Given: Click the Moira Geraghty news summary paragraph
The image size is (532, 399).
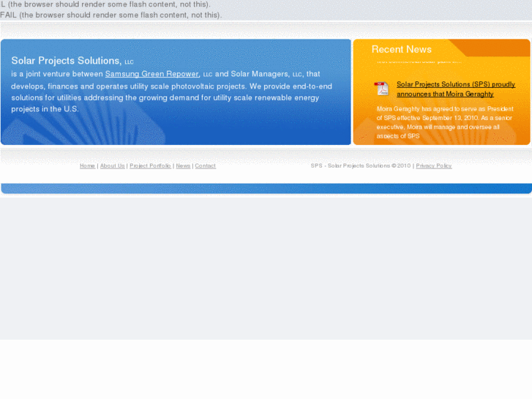Looking at the screenshot, I should [x=445, y=122].
